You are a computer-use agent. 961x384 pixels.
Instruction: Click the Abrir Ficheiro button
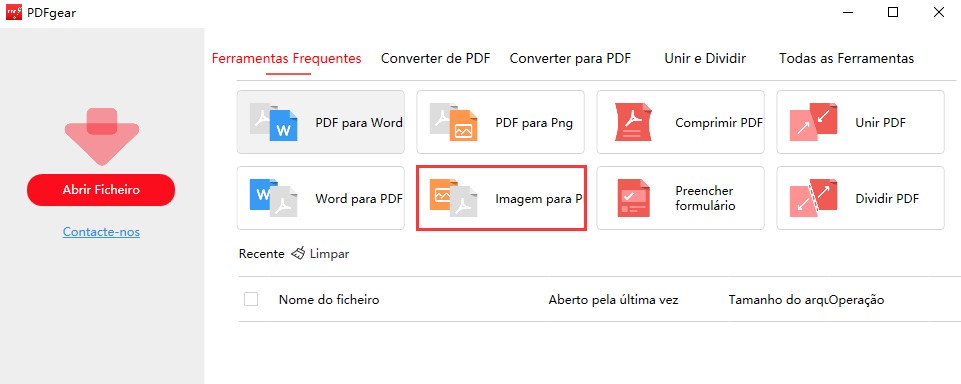pos(101,190)
